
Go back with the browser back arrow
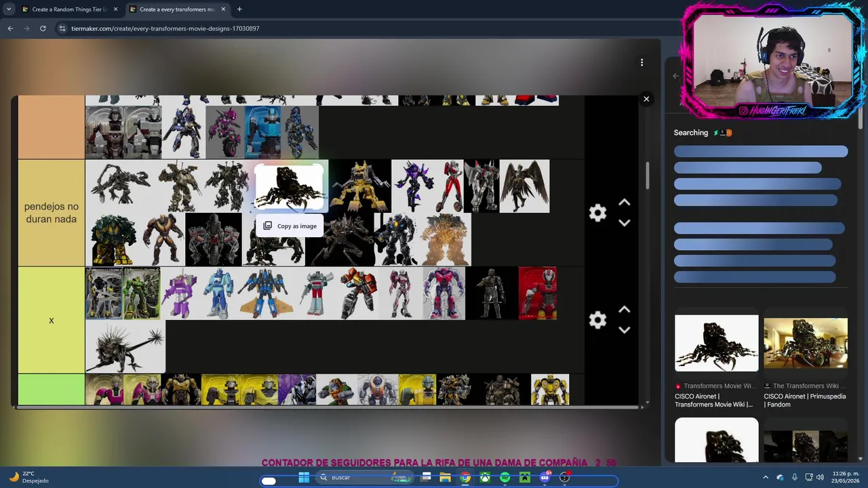tap(10, 28)
